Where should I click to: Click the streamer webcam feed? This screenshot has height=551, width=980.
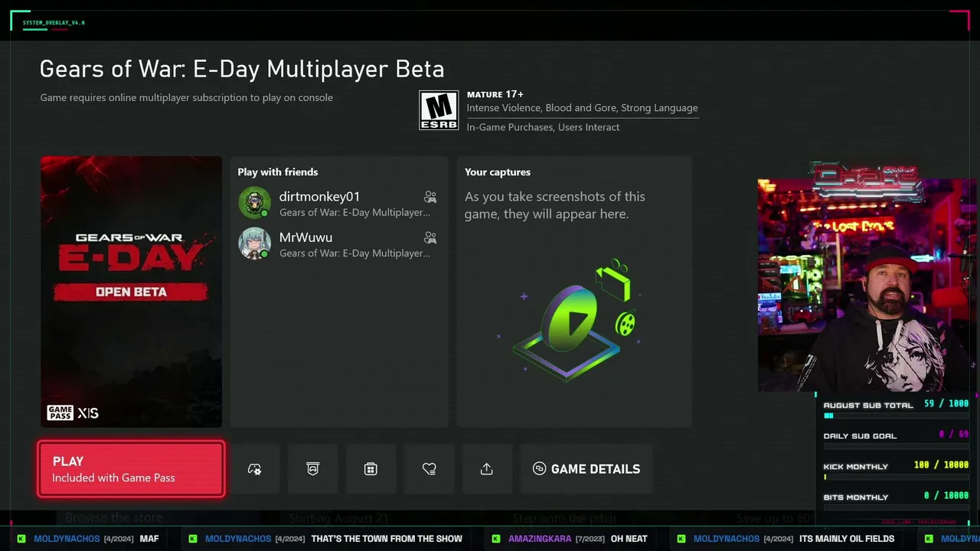867,285
